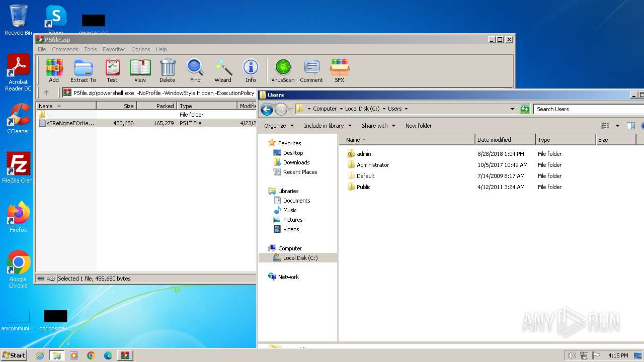Expand the Users breadcrumb arrow
Image resolution: width=644 pixels, height=362 pixels.
pos(406,109)
